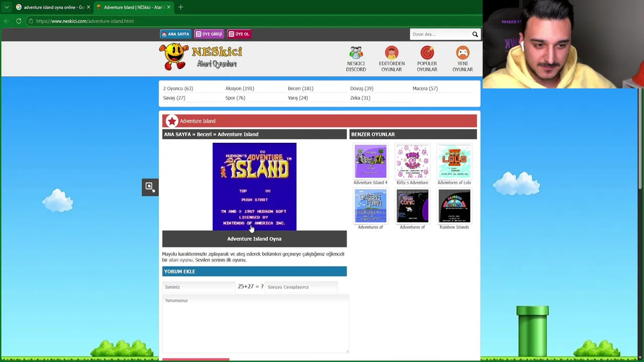Image resolution: width=644 pixels, height=362 pixels.
Task: Open the Adventure Island 4 thumbnail
Action: click(370, 161)
